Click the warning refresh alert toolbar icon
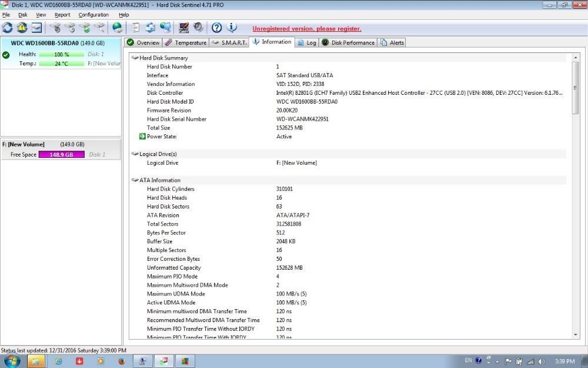Viewport: 588px width, 368px height. click(22, 28)
